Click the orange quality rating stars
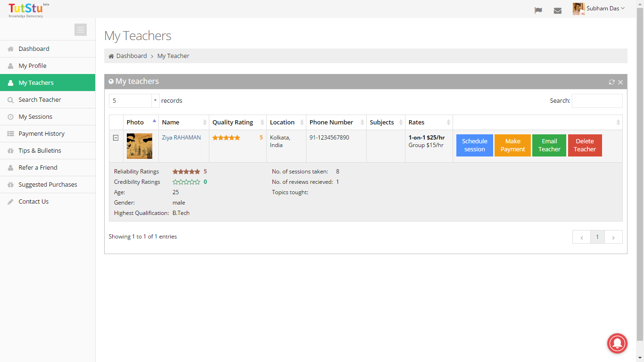The width and height of the screenshot is (644, 362). pyautogui.click(x=226, y=138)
